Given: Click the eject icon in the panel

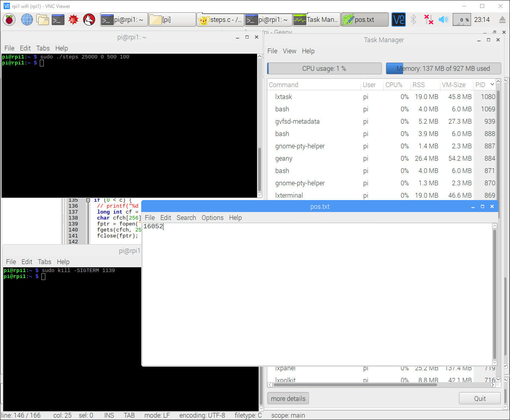Looking at the screenshot, I should 502,19.
